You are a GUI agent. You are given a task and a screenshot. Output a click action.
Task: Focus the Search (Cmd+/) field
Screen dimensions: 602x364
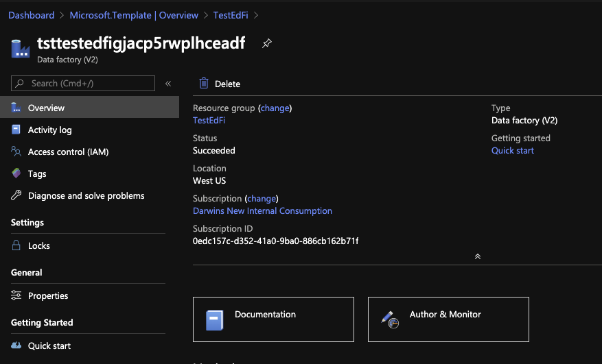tap(83, 83)
